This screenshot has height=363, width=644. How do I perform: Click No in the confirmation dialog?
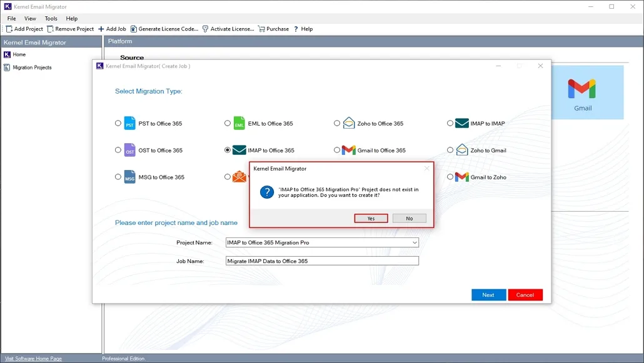410,218
